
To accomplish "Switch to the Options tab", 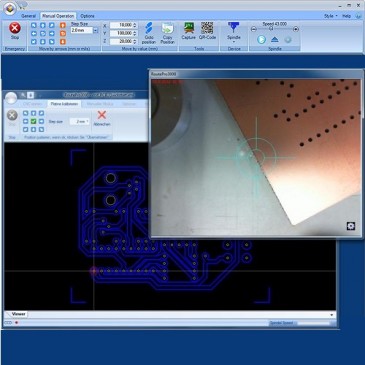I will click(87, 16).
